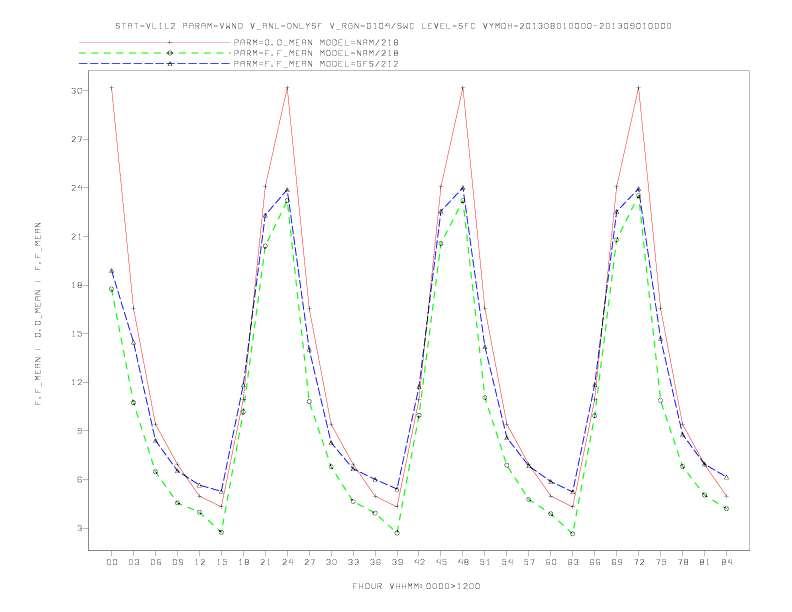Click x-axis forecast hour label 30

(x=331, y=562)
